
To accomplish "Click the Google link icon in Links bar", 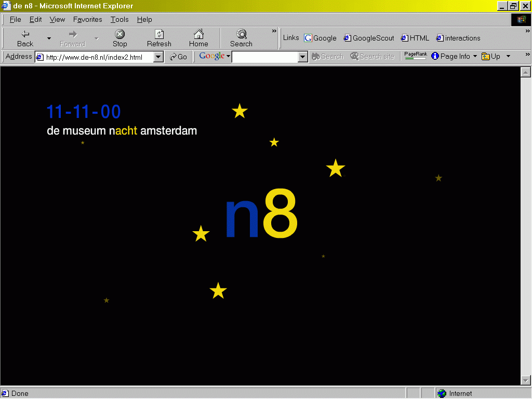I will tap(308, 38).
